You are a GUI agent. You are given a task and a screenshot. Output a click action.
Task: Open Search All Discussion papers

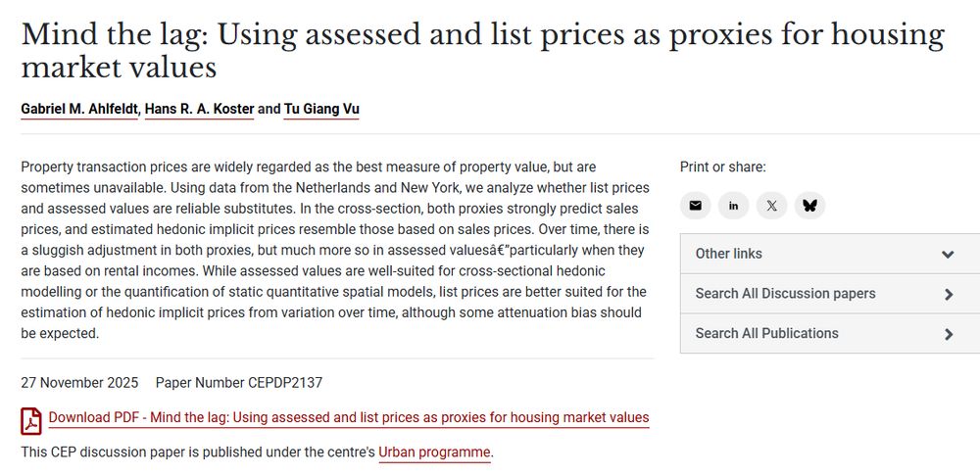point(785,294)
